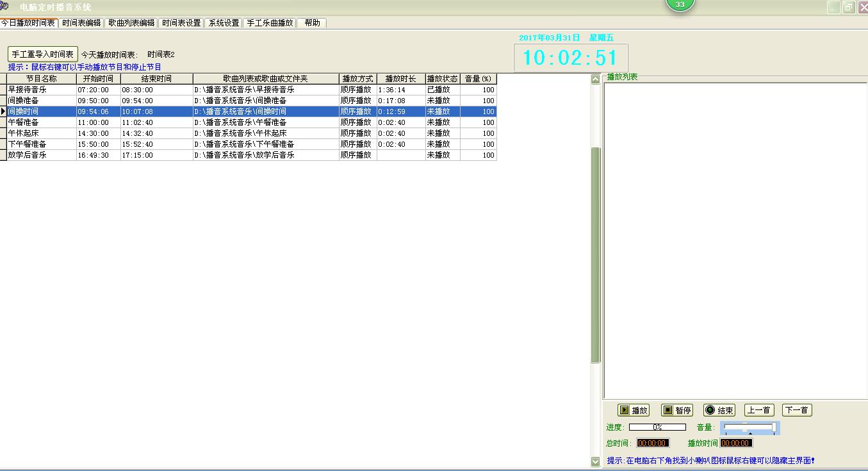Click the 播放时间 time display field
868x471 pixels.
736,443
